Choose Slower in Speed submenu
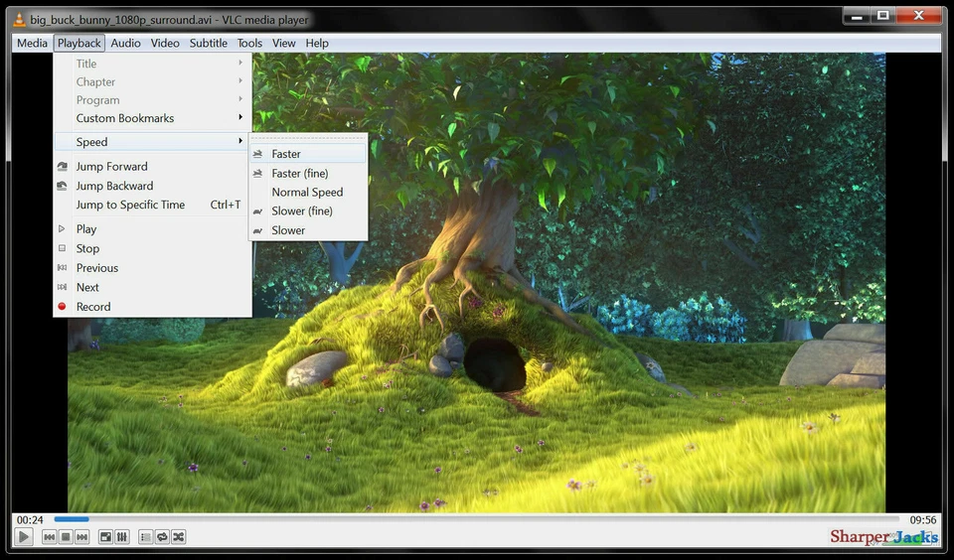 point(308,230)
